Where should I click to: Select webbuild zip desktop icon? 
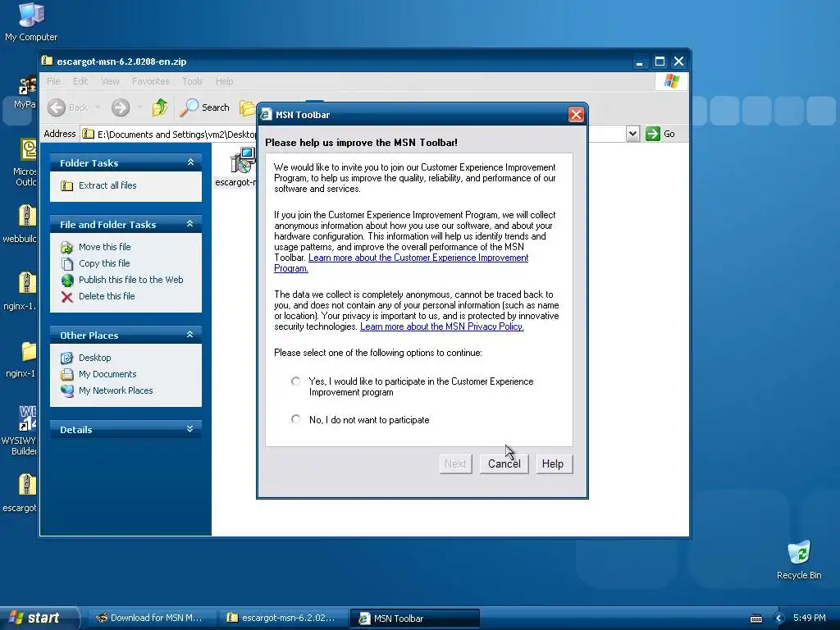click(27, 216)
